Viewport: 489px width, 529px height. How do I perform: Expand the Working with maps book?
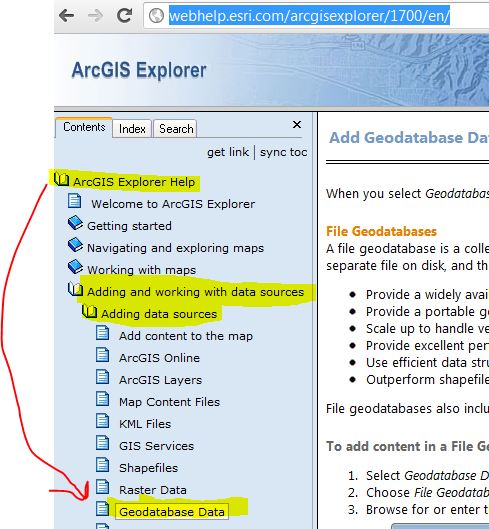pyautogui.click(x=75, y=267)
